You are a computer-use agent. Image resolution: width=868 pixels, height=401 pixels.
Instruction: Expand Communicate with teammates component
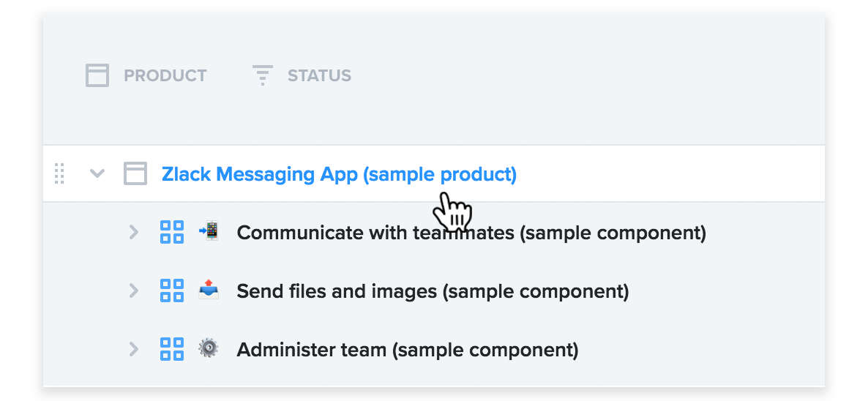tap(133, 232)
